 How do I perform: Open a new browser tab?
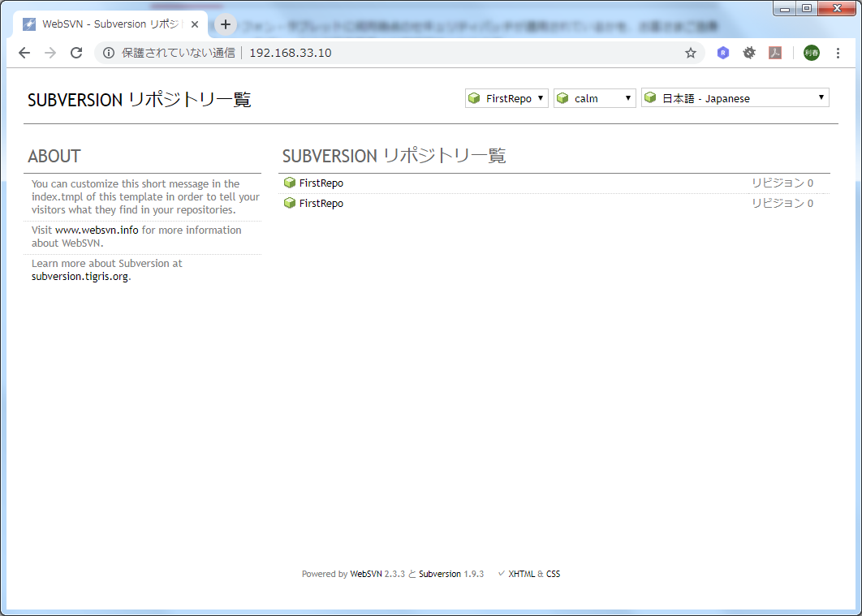[x=226, y=24]
